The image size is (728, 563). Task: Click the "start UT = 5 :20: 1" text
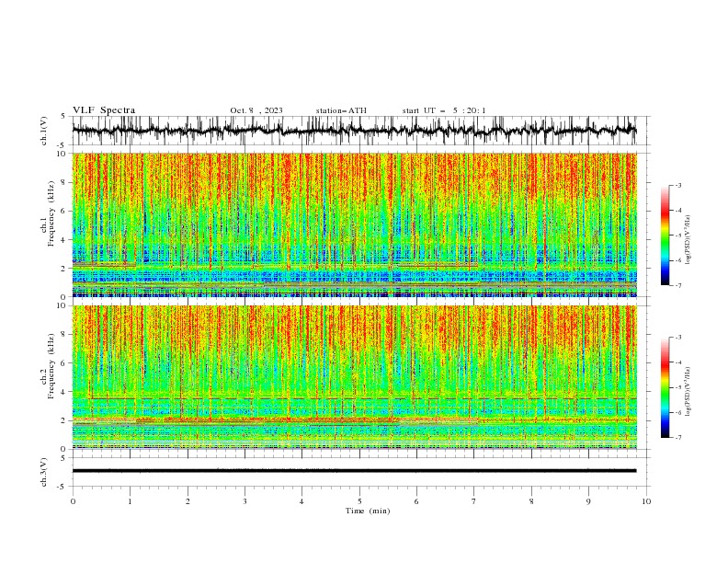click(x=444, y=110)
